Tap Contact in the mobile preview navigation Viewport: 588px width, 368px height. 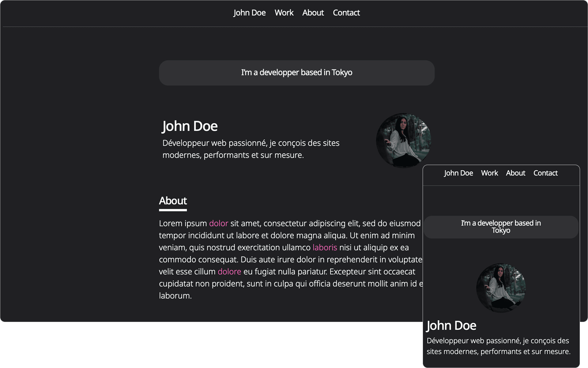coord(545,173)
